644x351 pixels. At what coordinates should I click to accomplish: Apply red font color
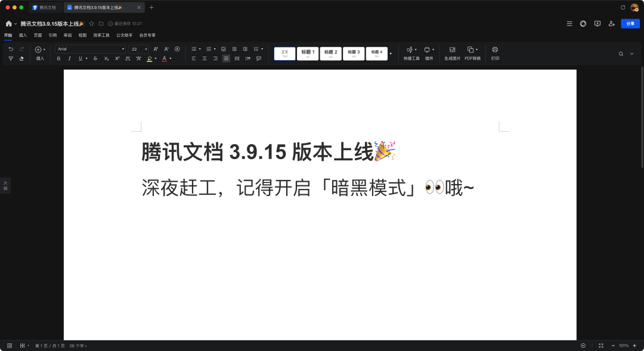(165, 59)
